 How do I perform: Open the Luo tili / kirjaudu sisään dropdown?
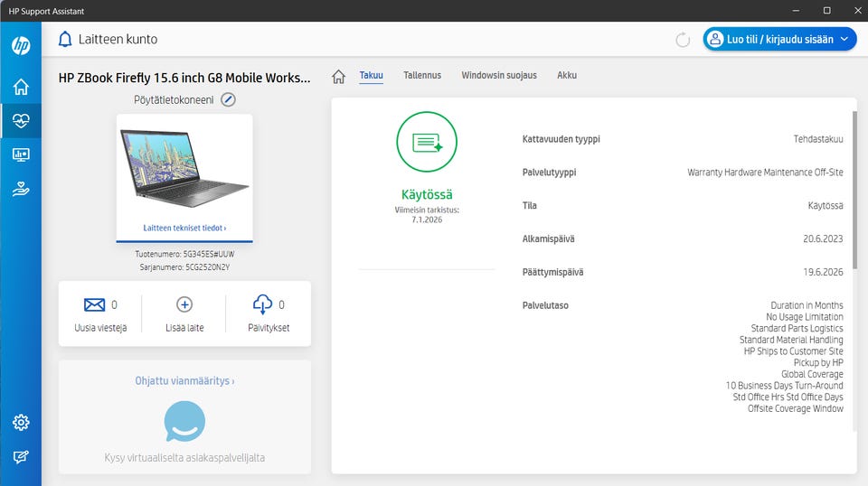pyautogui.click(x=779, y=40)
